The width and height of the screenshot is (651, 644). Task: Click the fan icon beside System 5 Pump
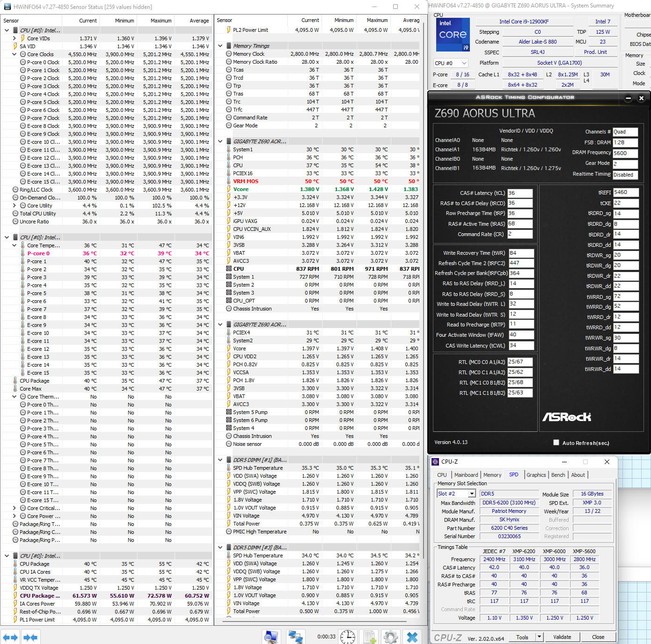click(229, 412)
